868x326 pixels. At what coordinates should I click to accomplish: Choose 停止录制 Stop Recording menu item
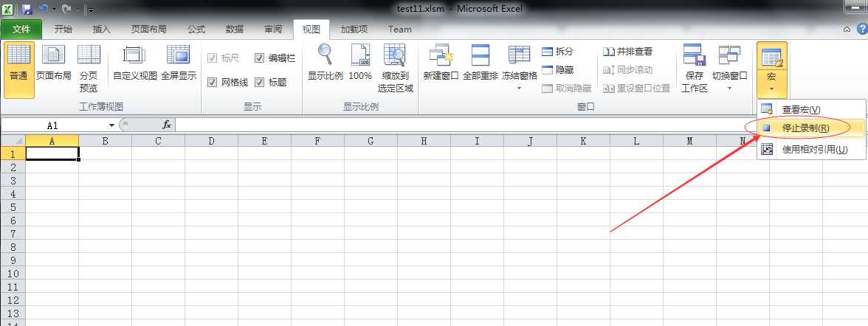click(x=811, y=128)
